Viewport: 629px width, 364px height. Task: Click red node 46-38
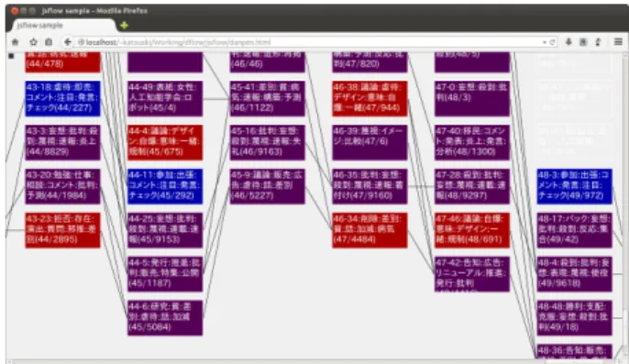pyautogui.click(x=370, y=98)
